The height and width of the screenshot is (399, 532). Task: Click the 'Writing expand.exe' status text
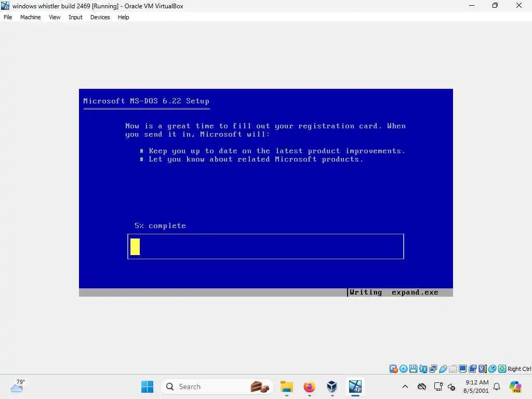point(394,292)
